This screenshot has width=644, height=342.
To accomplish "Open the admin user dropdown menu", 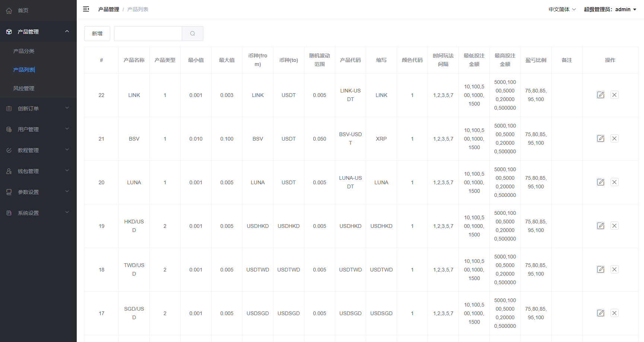I will [x=610, y=9].
